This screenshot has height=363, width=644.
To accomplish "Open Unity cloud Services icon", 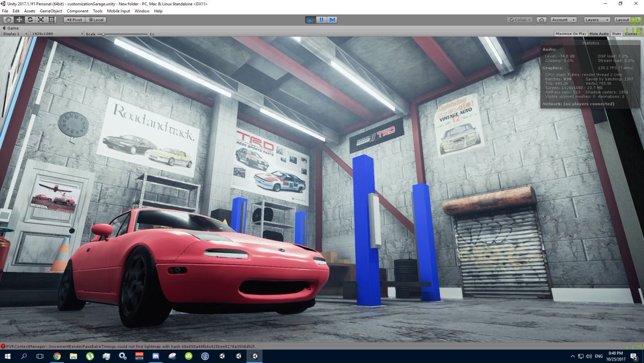I will (541, 20).
